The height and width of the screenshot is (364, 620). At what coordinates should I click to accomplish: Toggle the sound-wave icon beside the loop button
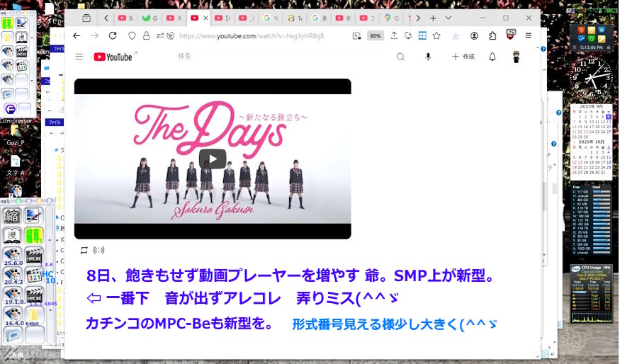[98, 250]
